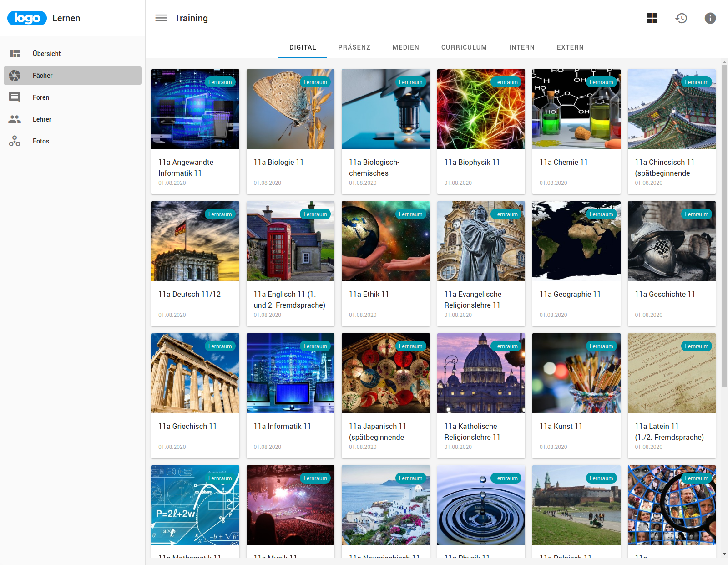Click Lernraum badge on 11a Kunst 11
This screenshot has width=728, height=565.
coord(601,346)
